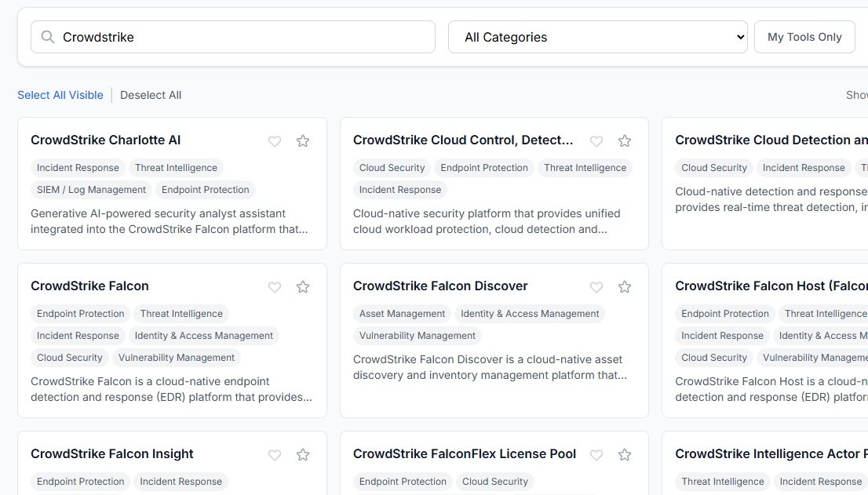
Task: Open the CrowdStrike Charlotte AI title
Action: pyautogui.click(x=106, y=140)
